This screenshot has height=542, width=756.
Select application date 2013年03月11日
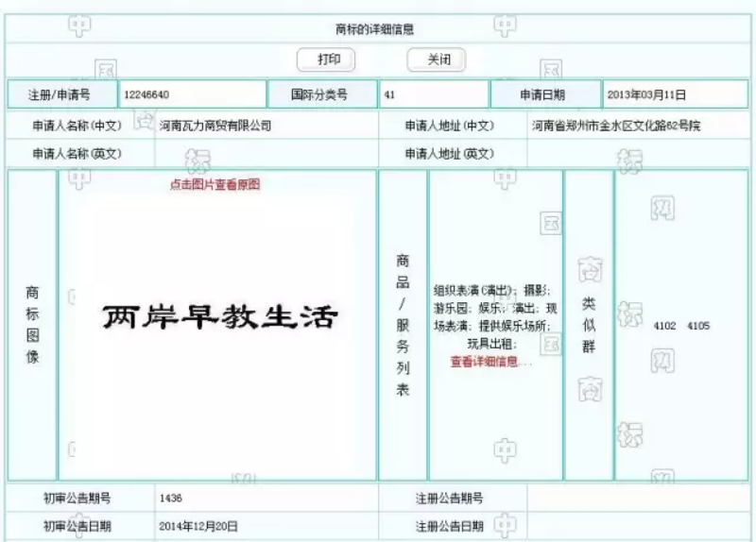[646, 94]
